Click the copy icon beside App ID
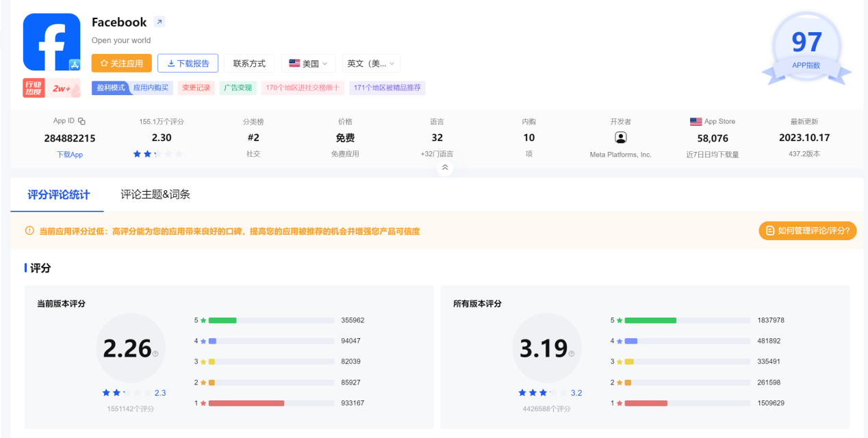868x438 pixels. (x=80, y=120)
